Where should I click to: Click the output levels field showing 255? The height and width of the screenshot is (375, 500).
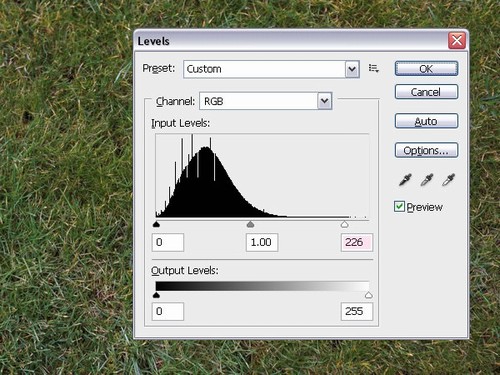click(x=357, y=311)
